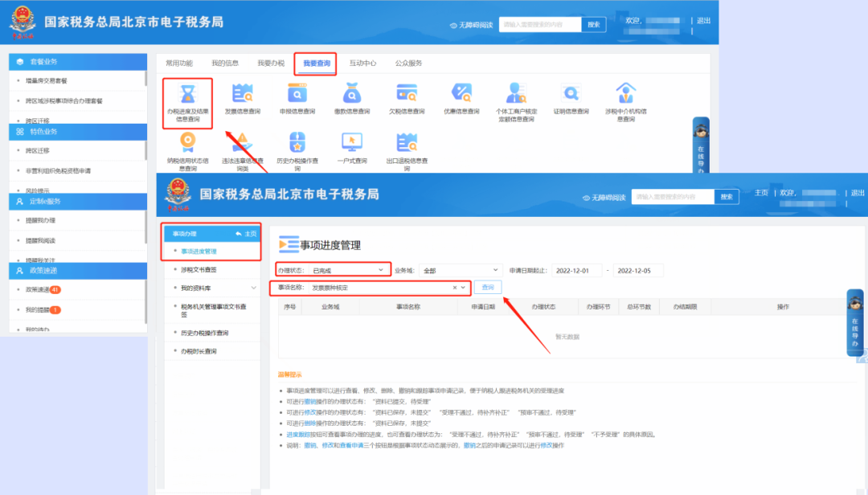
Task: Click the person icon beside 定制e服务
Action: point(20,202)
